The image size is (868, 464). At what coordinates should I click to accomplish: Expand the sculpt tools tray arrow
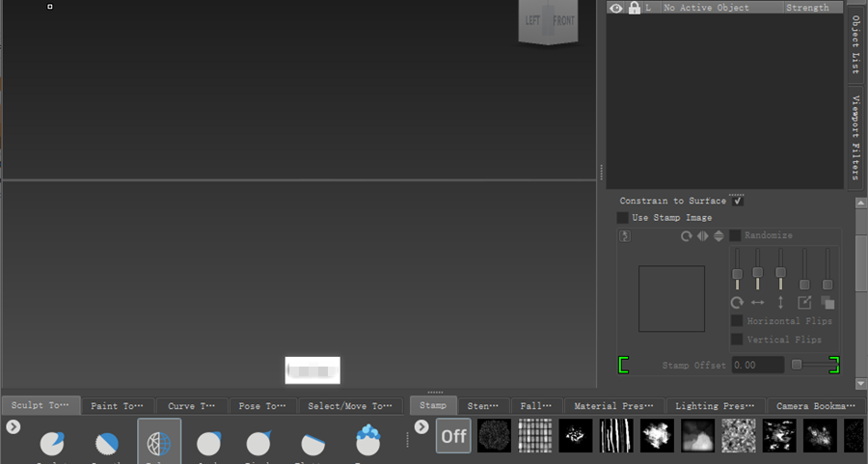click(14, 427)
